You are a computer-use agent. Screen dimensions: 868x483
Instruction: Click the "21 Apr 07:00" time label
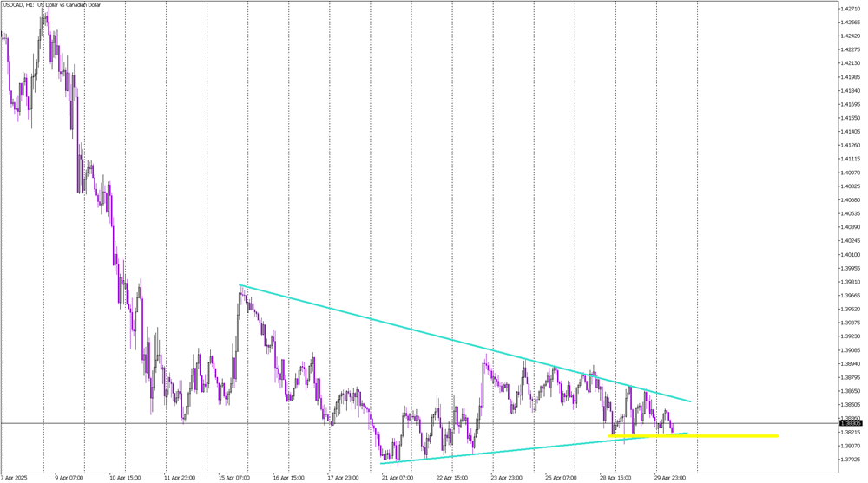[x=398, y=478]
